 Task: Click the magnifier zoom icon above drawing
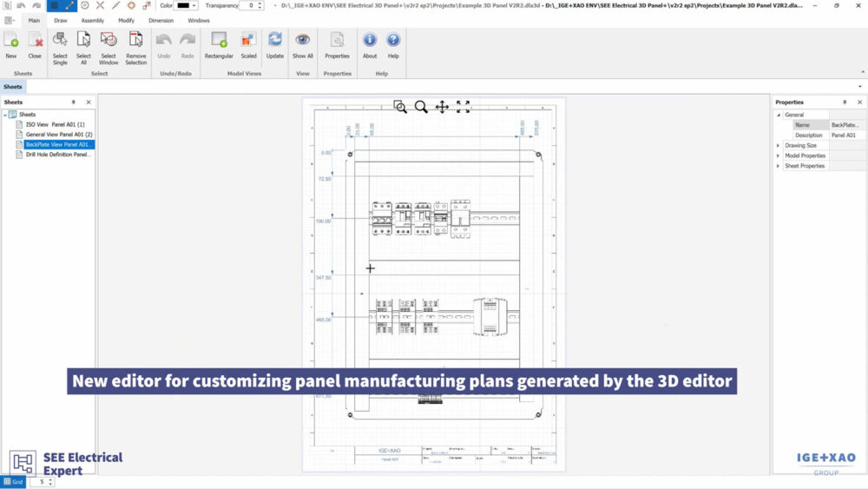coord(421,106)
